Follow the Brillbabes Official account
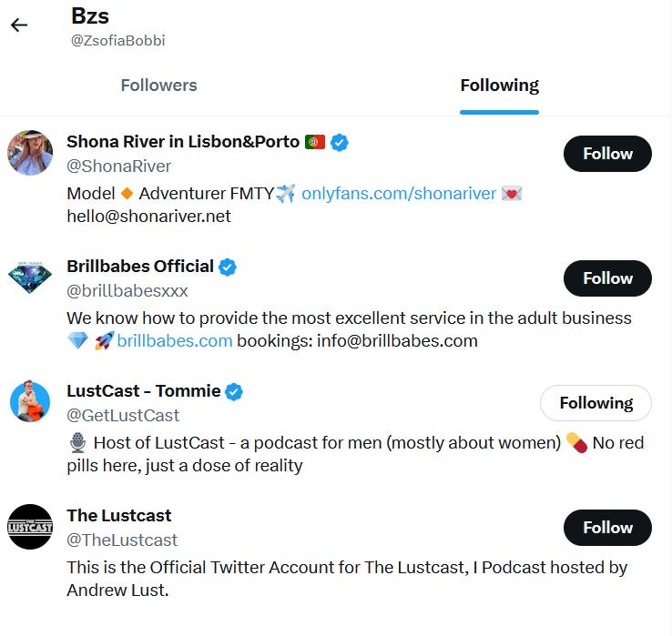672x636 pixels. point(607,278)
